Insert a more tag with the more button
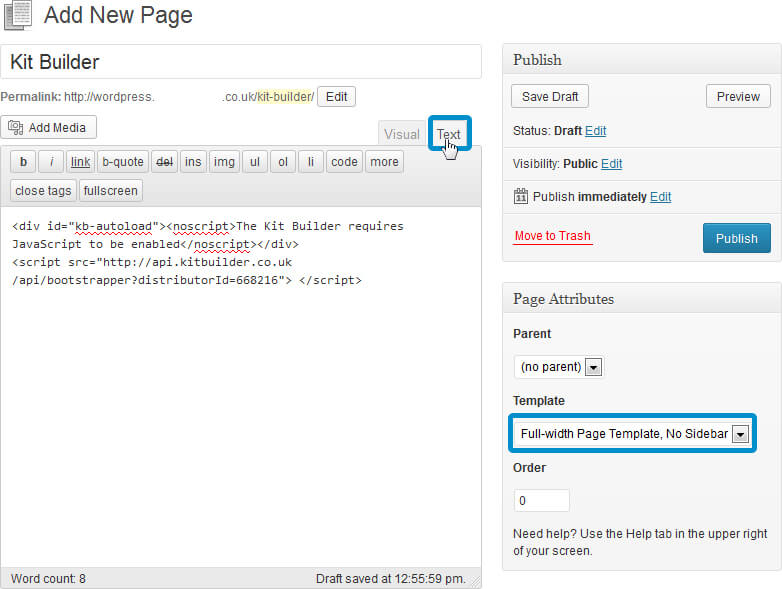Screen dimensions: 782x589 point(384,162)
